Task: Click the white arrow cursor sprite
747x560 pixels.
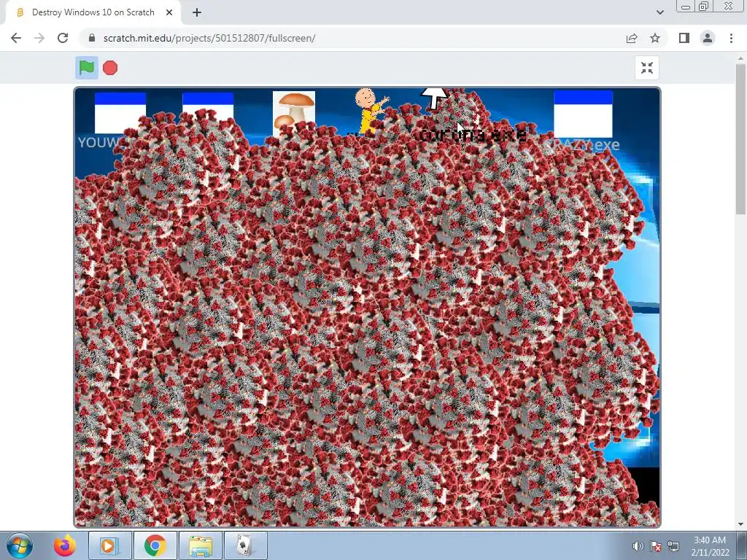Action: tap(433, 98)
